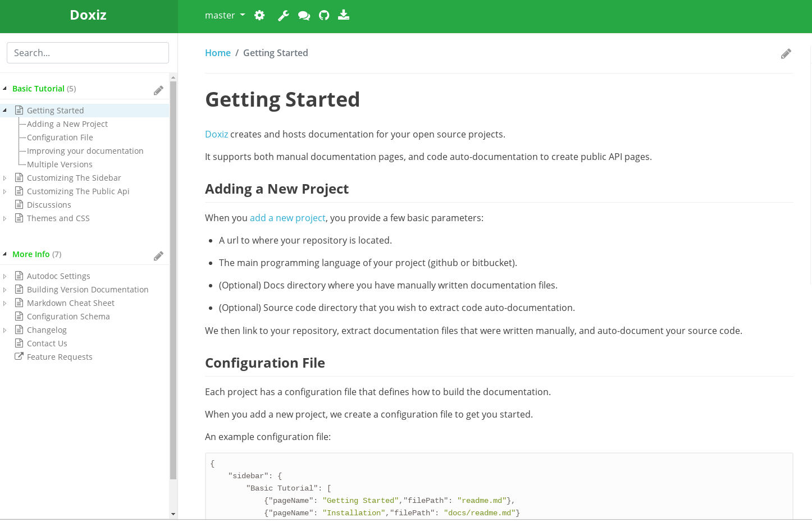The image size is (812, 522).
Task: Click the download icon in header
Action: point(344,15)
